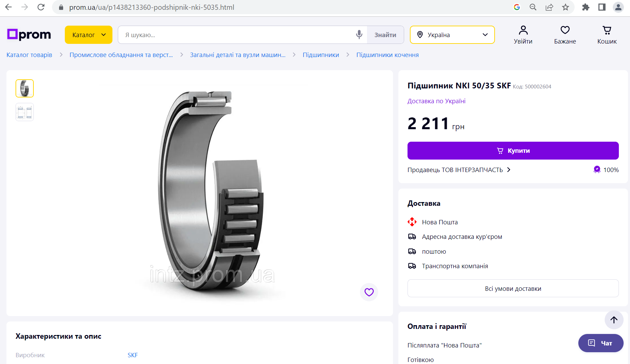Expand the Каталог dropdown menu
Screen dimensions: 630x364
click(x=88, y=35)
